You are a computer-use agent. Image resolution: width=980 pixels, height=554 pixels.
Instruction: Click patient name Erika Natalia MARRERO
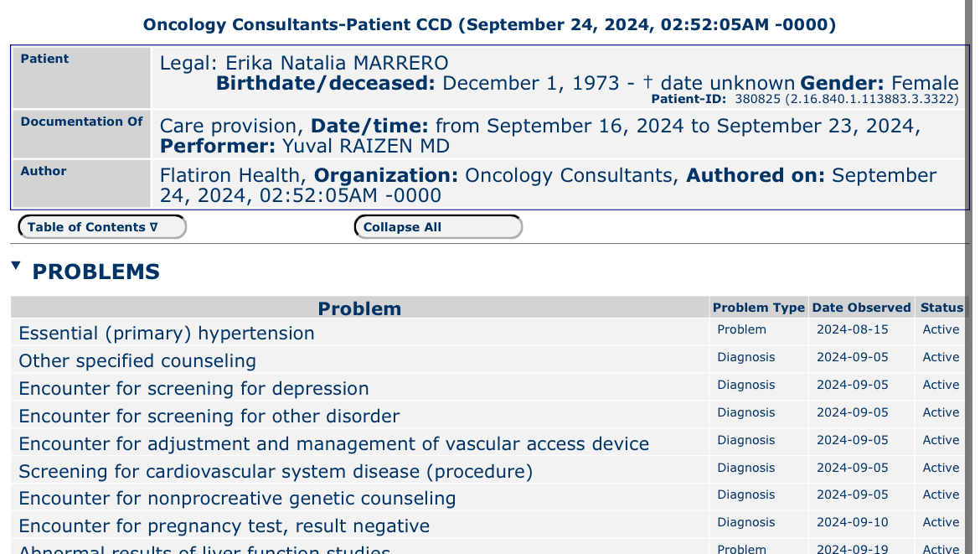(x=337, y=63)
